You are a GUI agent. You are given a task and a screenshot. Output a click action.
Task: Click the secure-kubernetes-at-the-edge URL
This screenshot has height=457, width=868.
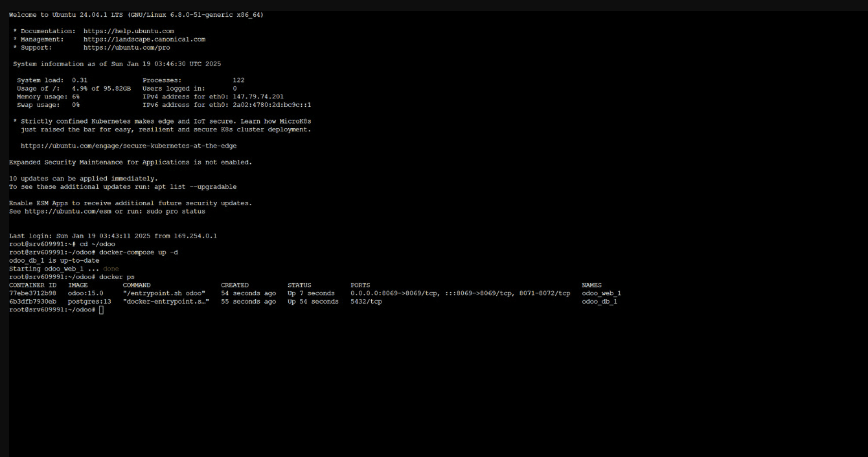128,146
